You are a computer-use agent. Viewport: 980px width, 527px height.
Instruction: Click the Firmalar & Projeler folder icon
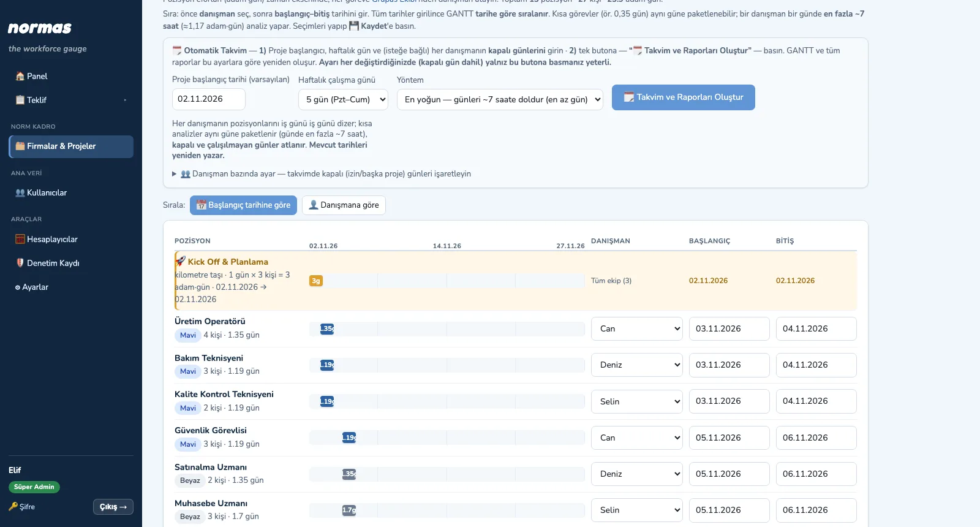tap(20, 146)
